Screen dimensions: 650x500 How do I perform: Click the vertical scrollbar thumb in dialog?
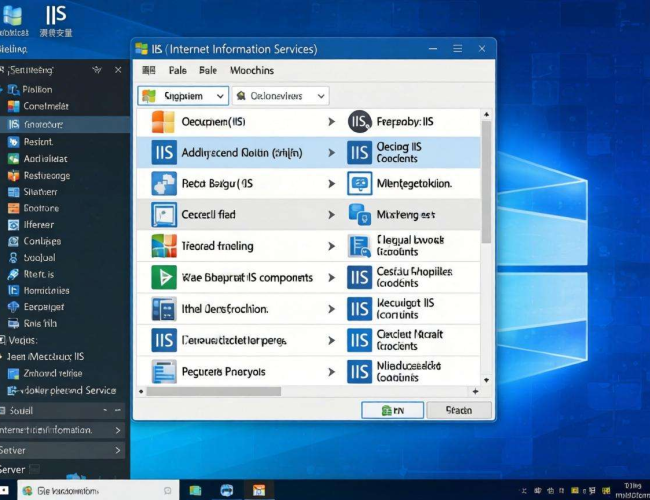click(x=486, y=182)
